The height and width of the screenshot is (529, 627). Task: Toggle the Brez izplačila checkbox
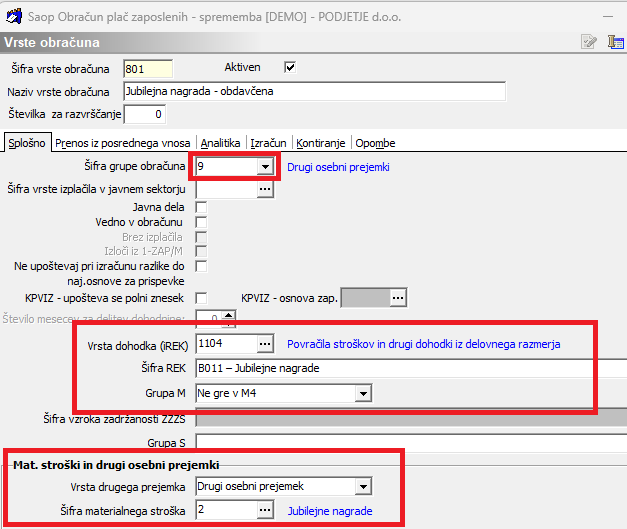click(201, 237)
